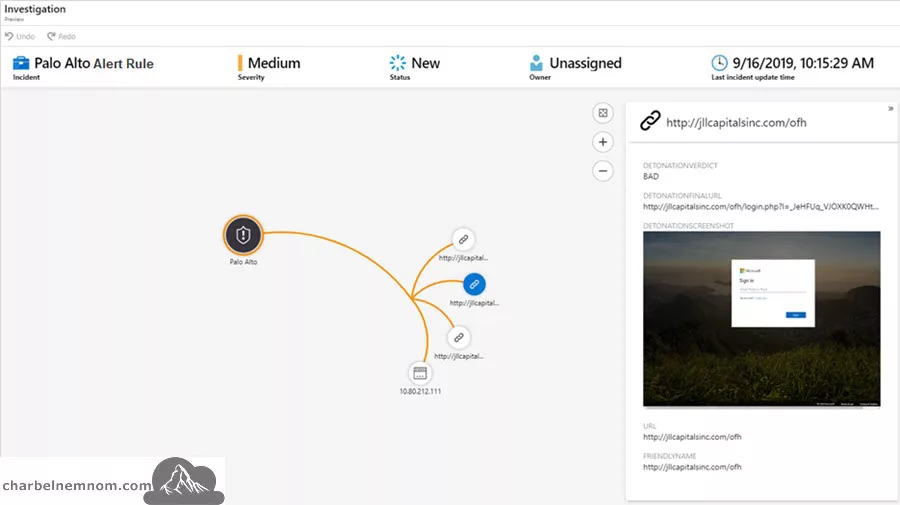
Task: Click the Unassigned owner person icon
Action: pyautogui.click(x=536, y=63)
